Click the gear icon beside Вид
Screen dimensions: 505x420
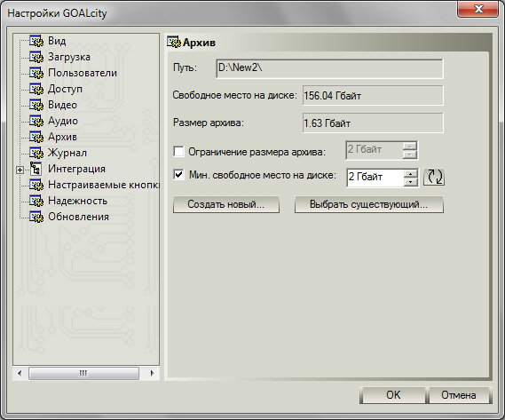[36, 41]
